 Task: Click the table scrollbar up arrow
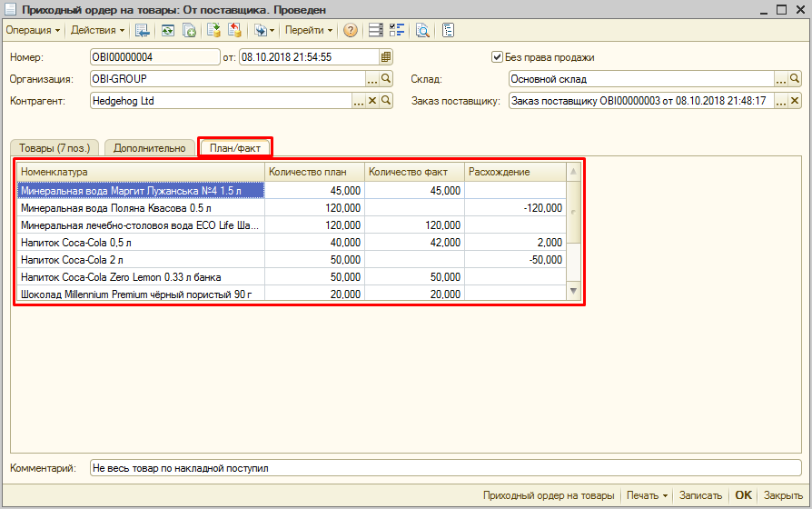click(573, 172)
